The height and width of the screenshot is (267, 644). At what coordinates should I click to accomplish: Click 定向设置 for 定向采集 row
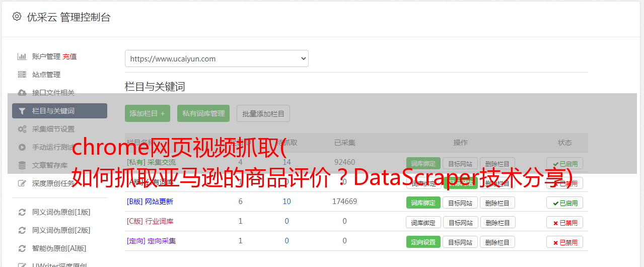tap(423, 242)
